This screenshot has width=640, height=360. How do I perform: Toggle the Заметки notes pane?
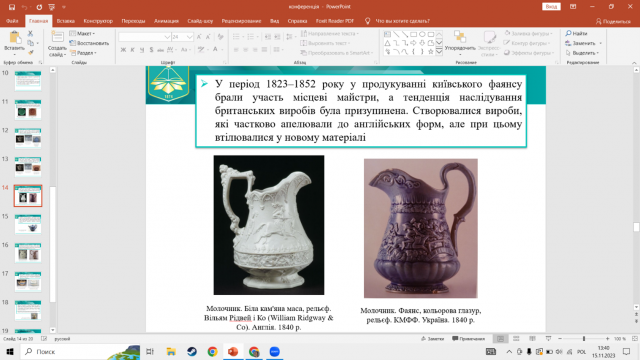click(x=433, y=339)
